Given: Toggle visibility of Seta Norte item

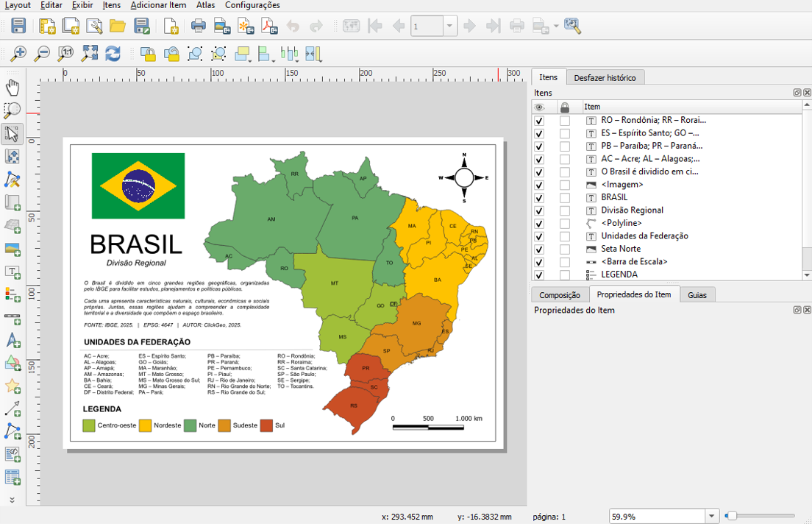Looking at the screenshot, I should (539, 249).
